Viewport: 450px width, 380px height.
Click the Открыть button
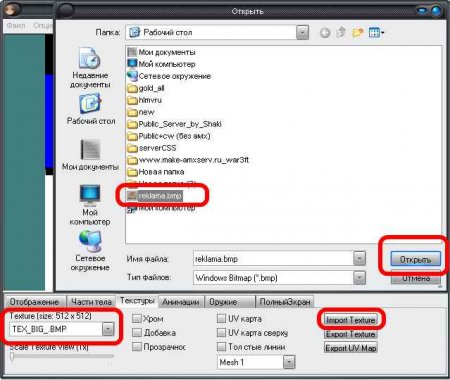point(415,259)
